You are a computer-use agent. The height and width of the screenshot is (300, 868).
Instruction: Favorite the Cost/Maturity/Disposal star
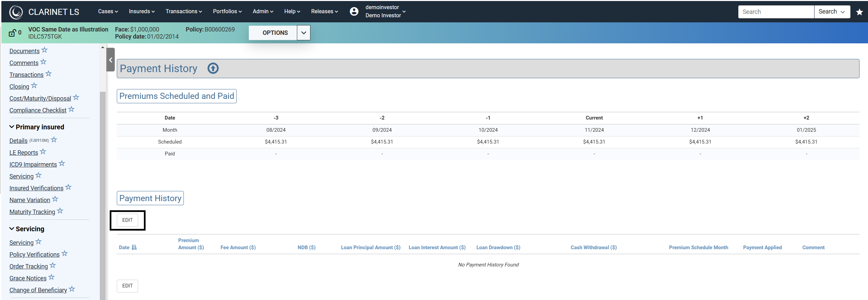click(x=76, y=98)
